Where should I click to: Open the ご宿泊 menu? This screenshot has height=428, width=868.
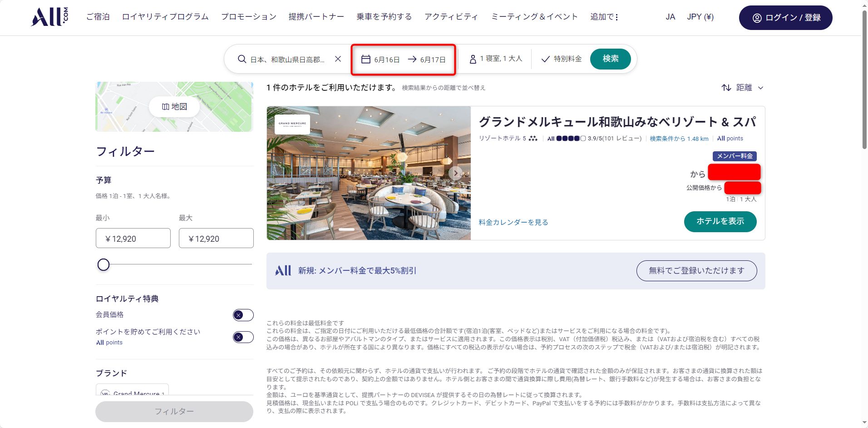[98, 17]
